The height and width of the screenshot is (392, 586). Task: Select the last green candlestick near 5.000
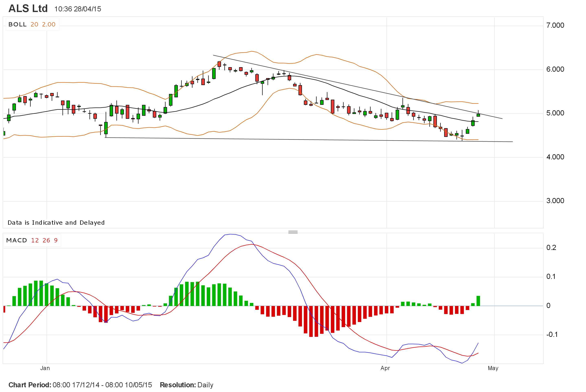[x=478, y=115]
